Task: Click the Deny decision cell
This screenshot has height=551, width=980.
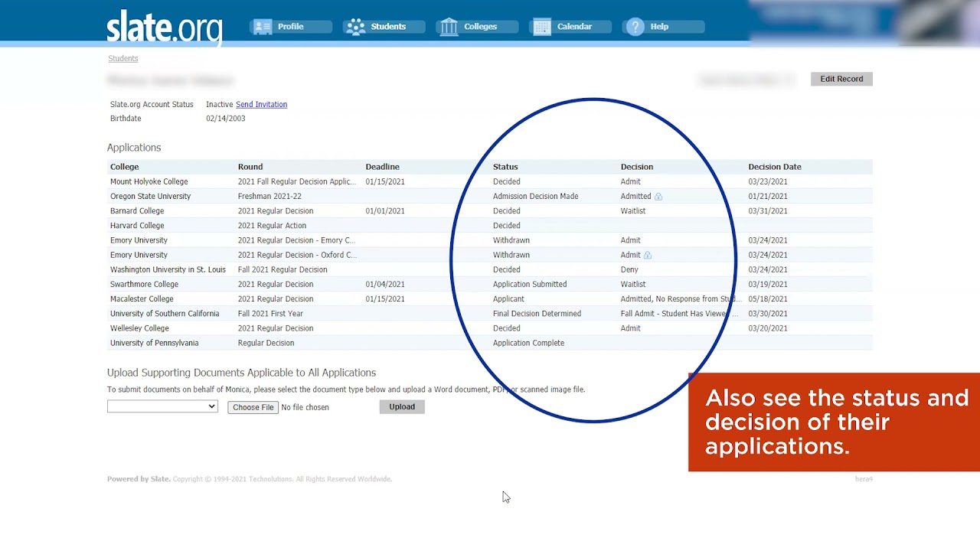Action: (x=629, y=269)
